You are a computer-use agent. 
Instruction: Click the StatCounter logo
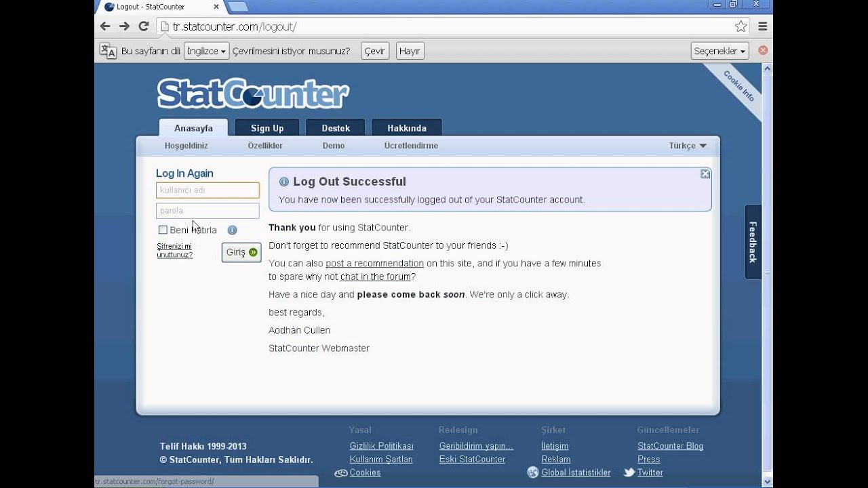point(253,94)
